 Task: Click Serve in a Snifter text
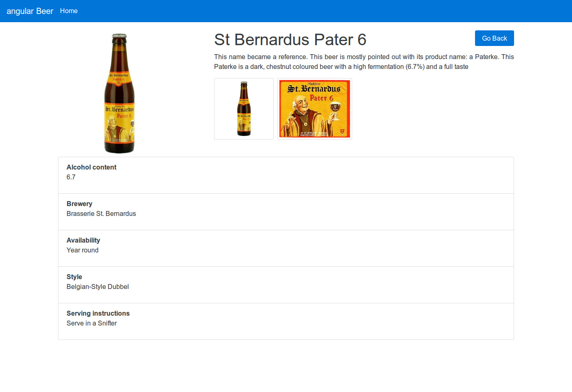[x=92, y=323]
